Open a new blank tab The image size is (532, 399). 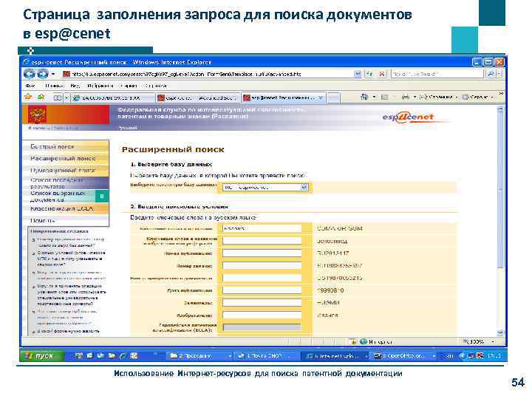tap(333, 98)
